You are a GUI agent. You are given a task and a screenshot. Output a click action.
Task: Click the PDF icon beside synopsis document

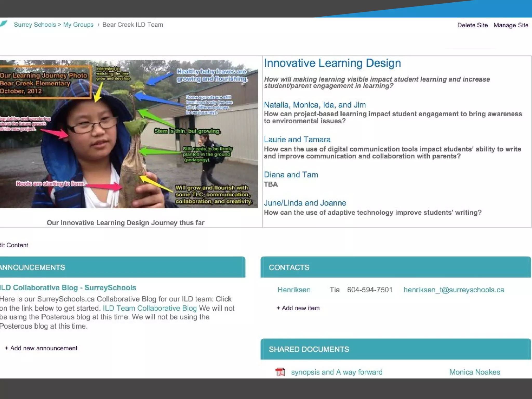[x=280, y=372]
